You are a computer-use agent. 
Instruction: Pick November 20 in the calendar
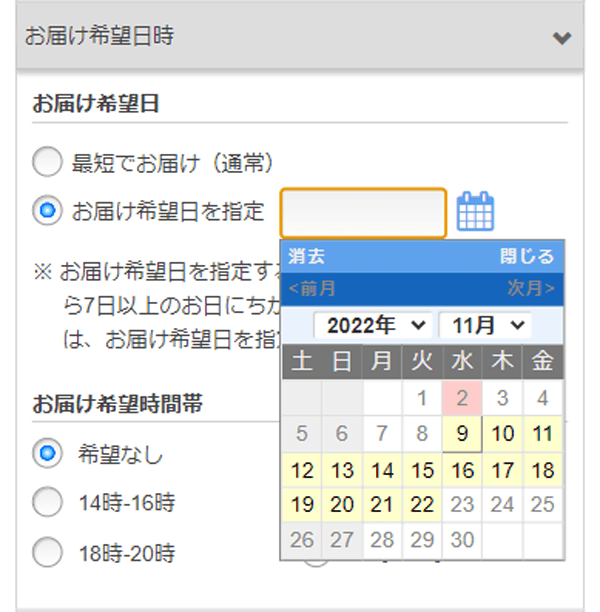click(342, 505)
